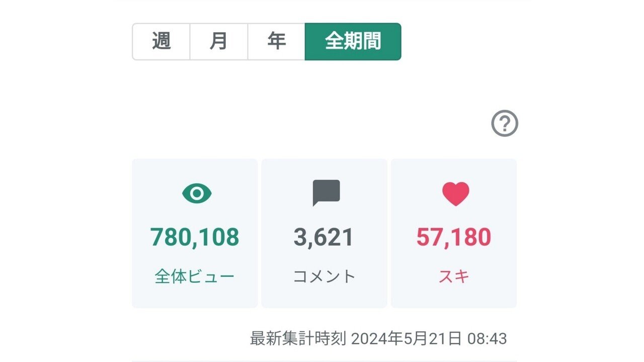Click the 3,621 comments count
This screenshot has height=362, width=644.
[324, 237]
